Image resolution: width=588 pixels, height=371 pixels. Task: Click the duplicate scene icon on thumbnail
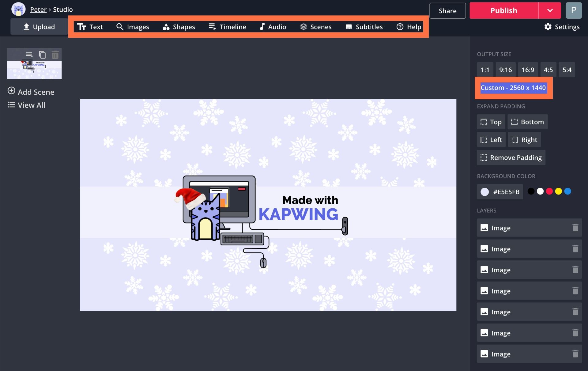(x=42, y=55)
